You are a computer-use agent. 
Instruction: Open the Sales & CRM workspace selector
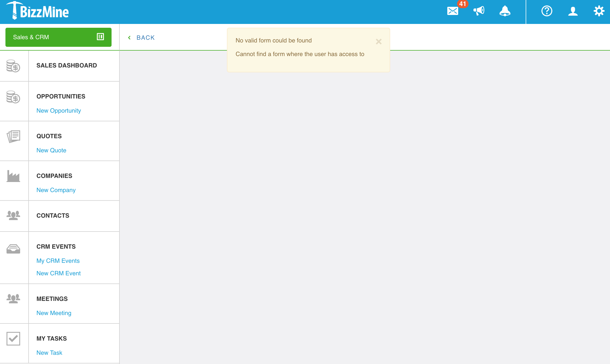[58, 37]
